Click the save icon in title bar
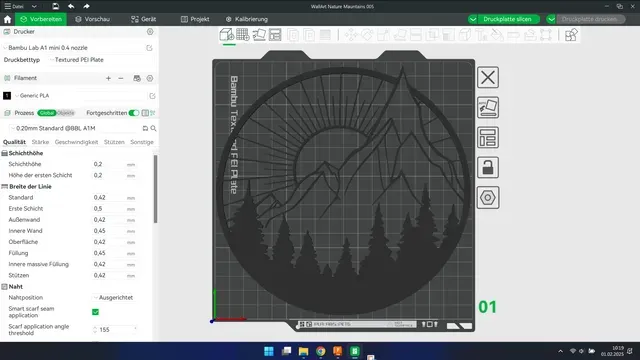Image resolution: width=640 pixels, height=360 pixels. (x=56, y=6)
